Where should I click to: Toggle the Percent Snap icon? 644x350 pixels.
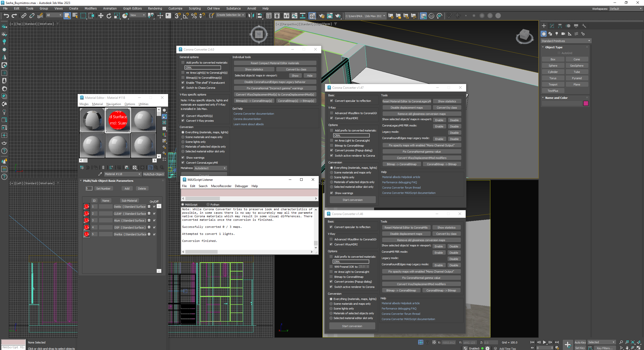click(194, 16)
